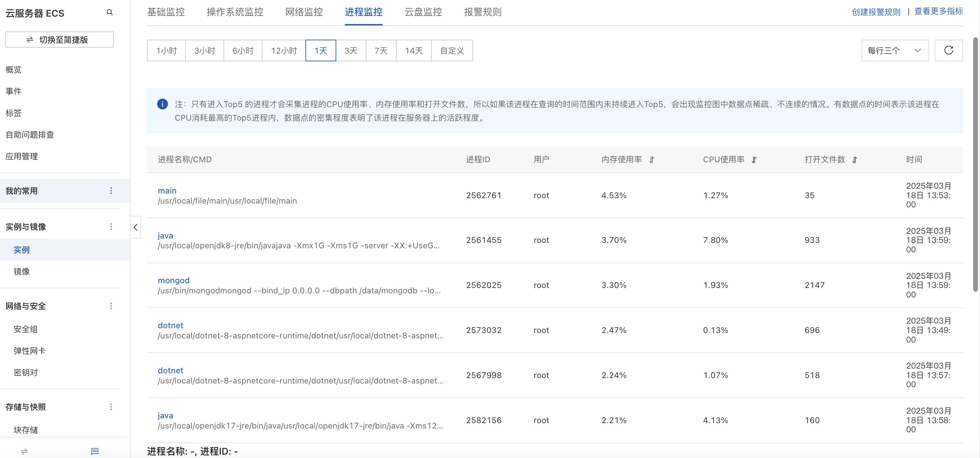980x458 pixels.
Task: Sort processes by 打开文件数 column
Action: [854, 160]
